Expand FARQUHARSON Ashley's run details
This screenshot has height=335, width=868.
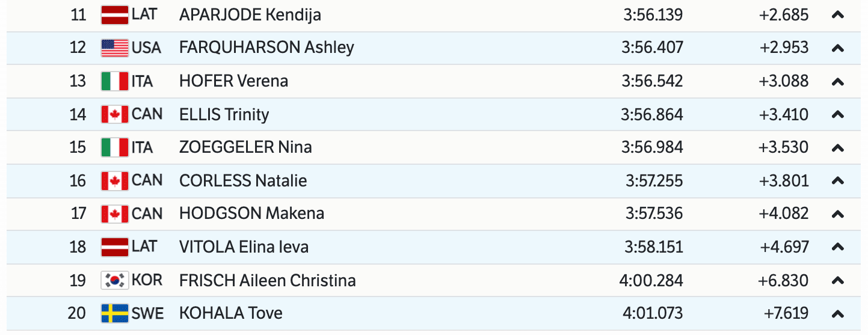[837, 48]
